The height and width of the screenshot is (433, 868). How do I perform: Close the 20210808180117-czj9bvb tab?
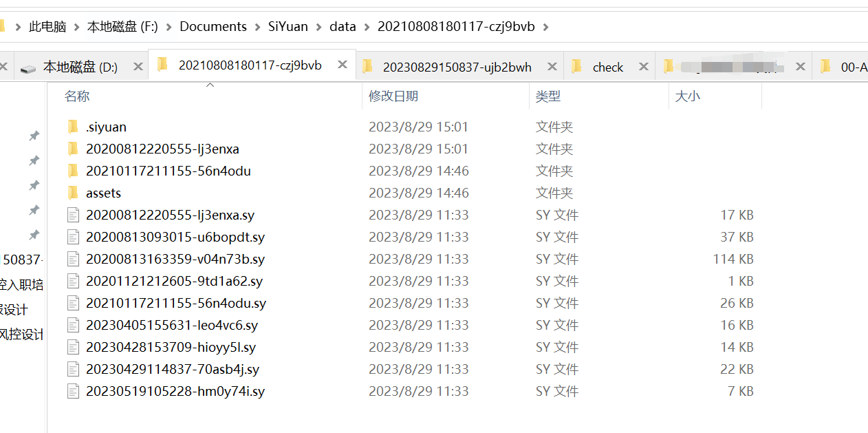tap(343, 65)
